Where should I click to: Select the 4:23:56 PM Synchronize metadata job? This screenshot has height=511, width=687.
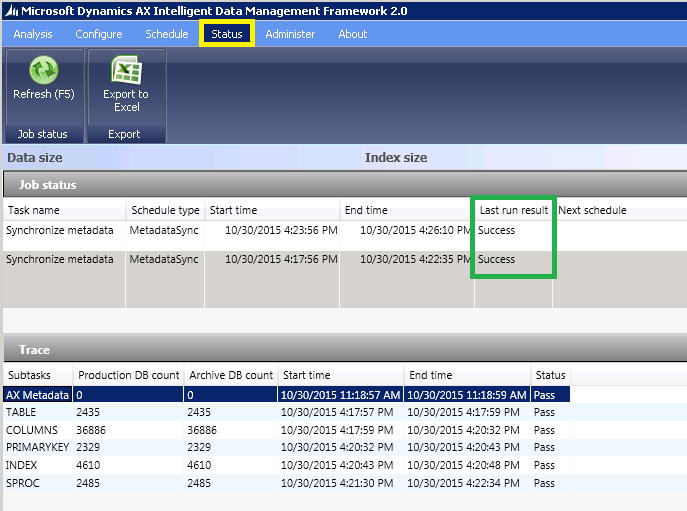point(60,230)
